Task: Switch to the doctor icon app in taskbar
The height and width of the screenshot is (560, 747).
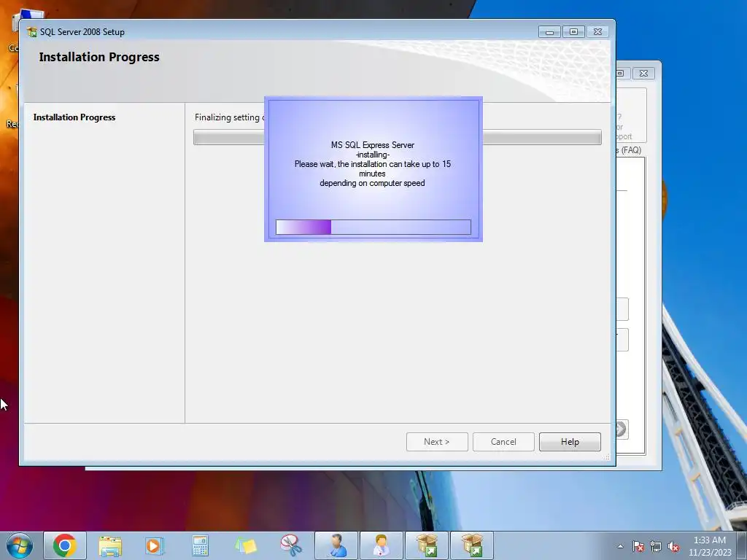Action: coord(381,545)
